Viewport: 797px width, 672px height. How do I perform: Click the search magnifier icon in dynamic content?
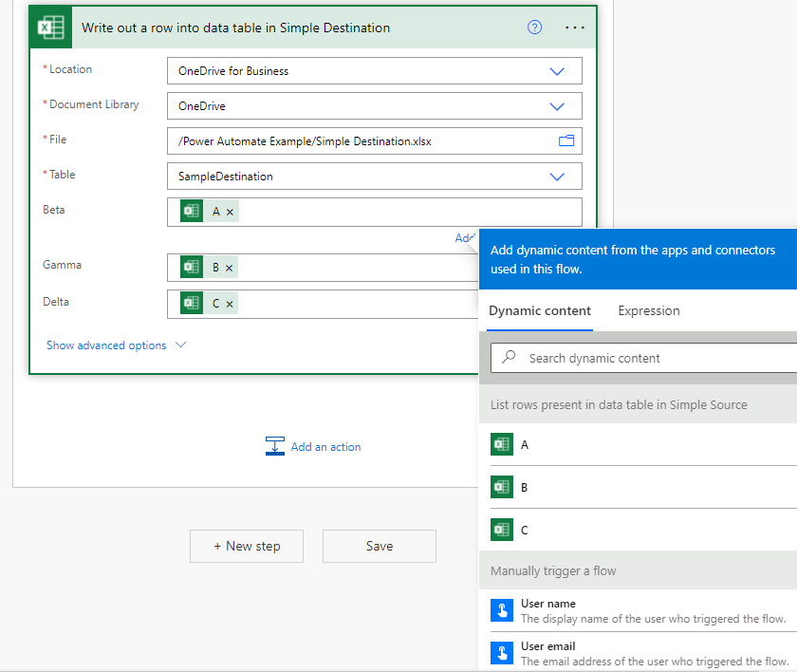tap(509, 357)
